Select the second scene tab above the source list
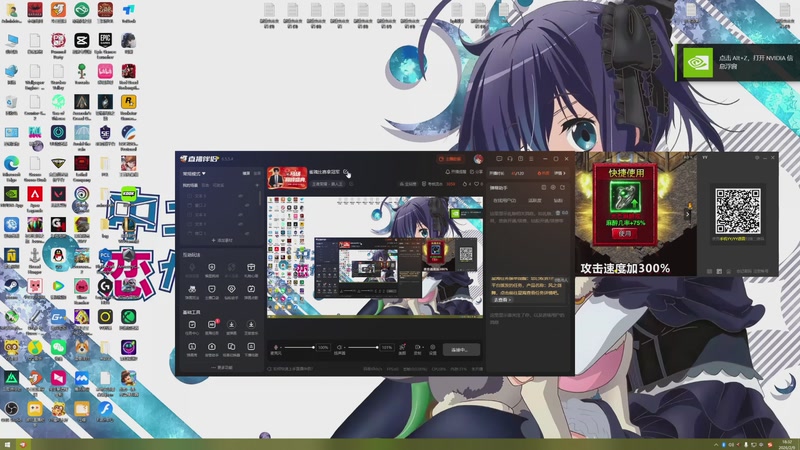This screenshot has width=800, height=450. [206, 185]
